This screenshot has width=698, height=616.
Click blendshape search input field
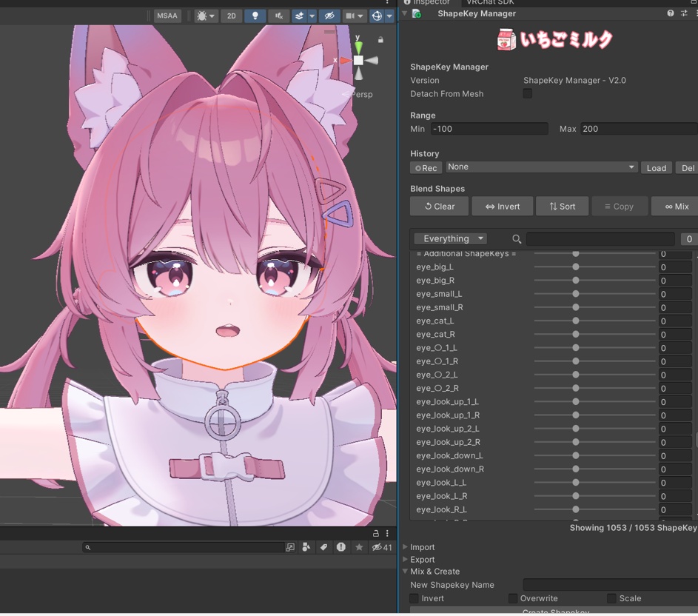(600, 239)
